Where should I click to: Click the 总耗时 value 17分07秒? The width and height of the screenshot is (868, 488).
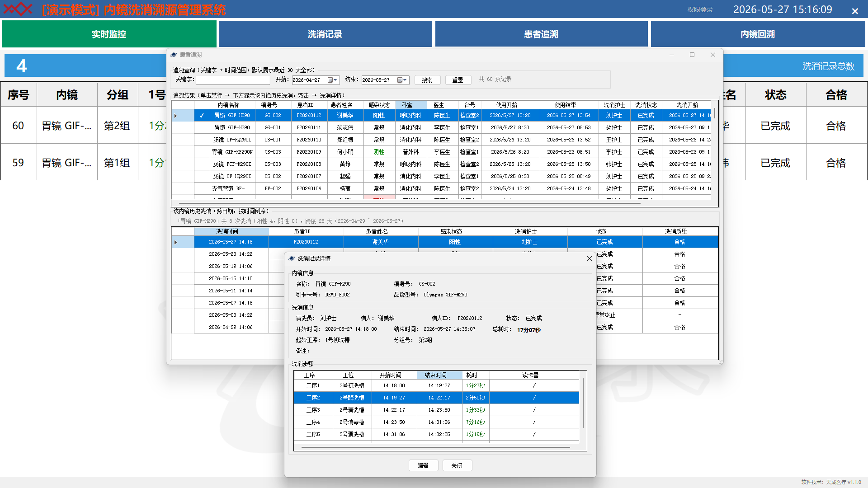529,330
